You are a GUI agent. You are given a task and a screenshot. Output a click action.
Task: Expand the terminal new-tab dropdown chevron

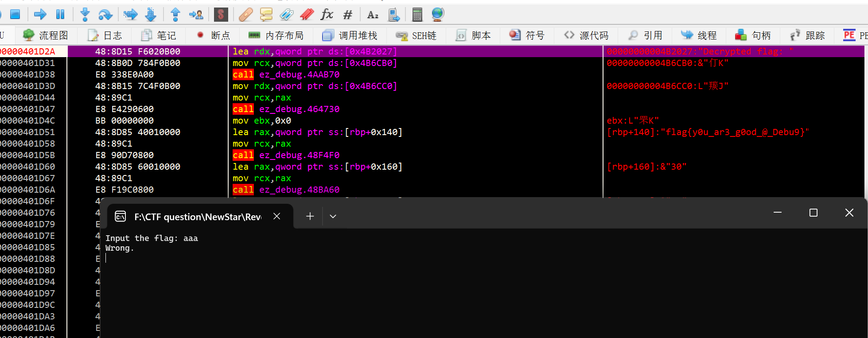coord(333,216)
